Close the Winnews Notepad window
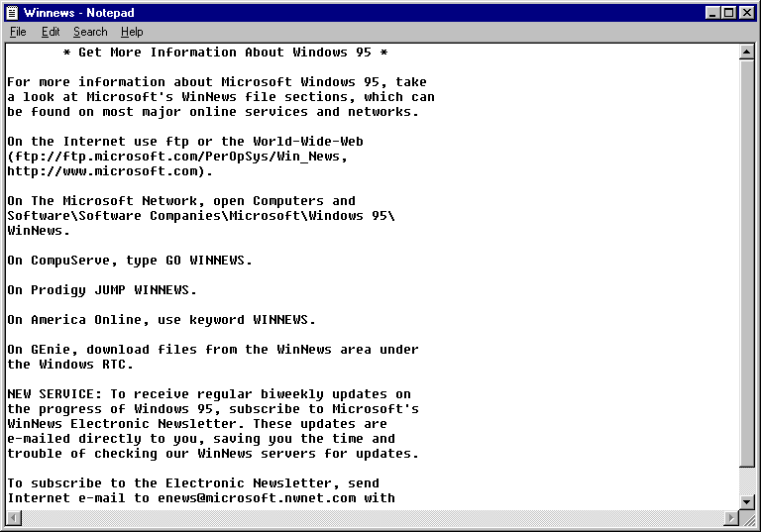Viewport: 761px width, 532px height. pyautogui.click(x=747, y=13)
